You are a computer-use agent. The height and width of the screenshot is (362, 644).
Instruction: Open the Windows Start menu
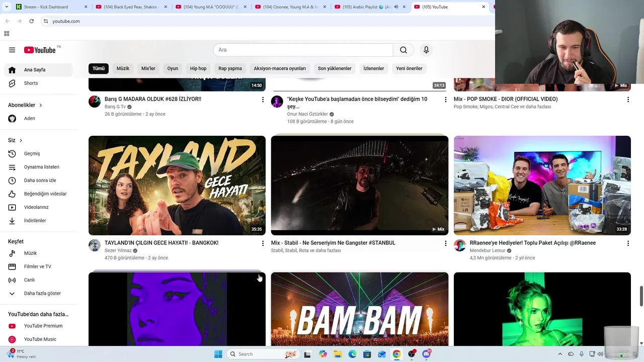tap(218, 354)
